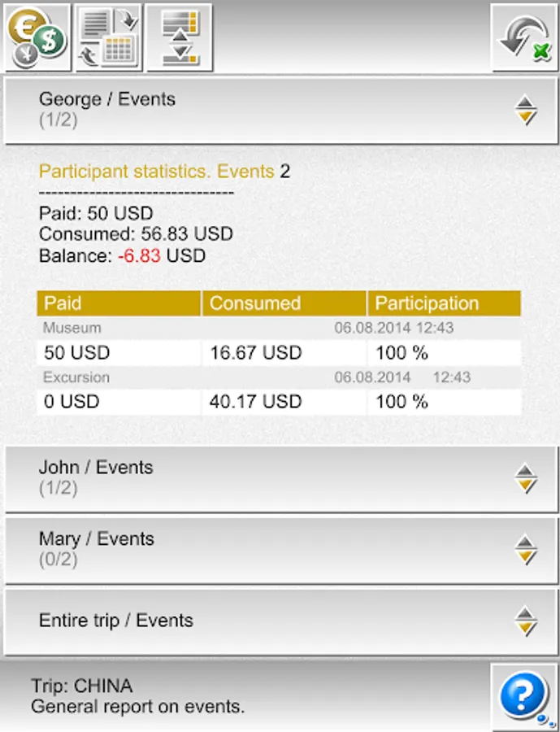Open the John / Events section

pyautogui.click(x=281, y=479)
